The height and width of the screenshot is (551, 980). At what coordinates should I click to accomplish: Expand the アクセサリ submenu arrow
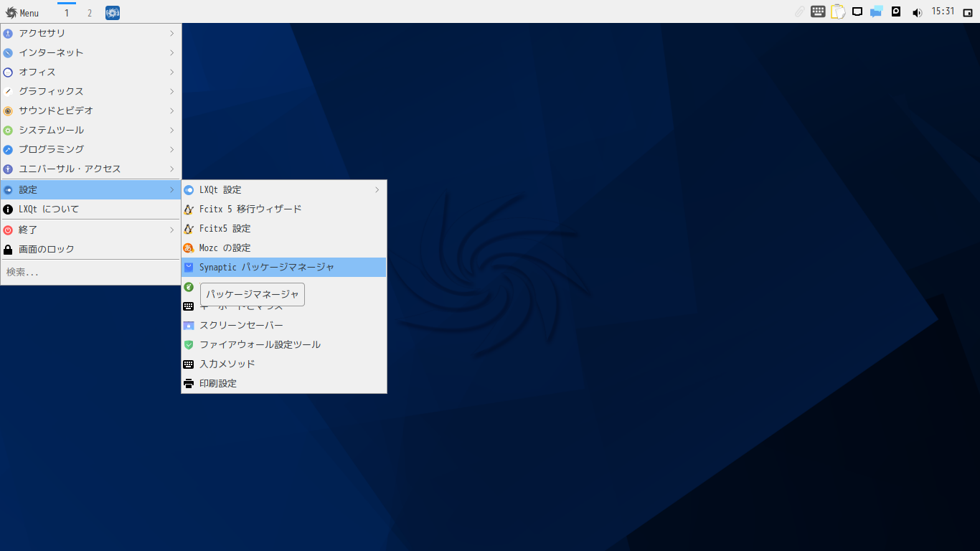pos(172,33)
